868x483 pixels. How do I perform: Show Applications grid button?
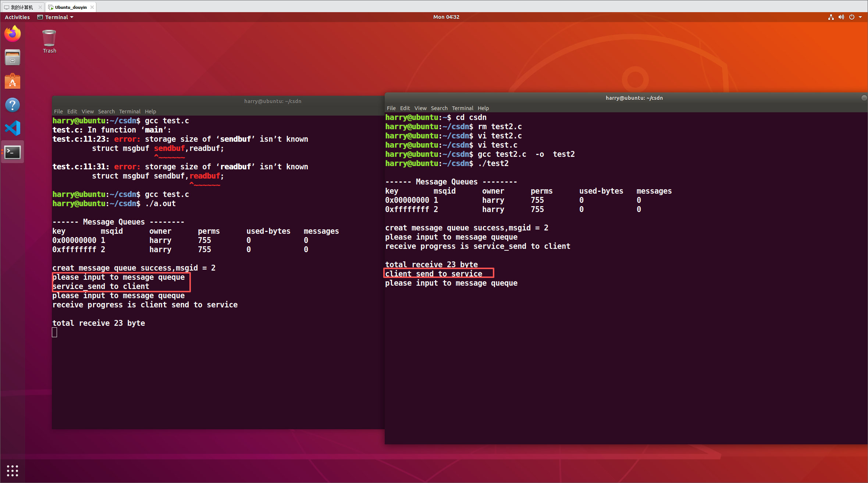(x=13, y=470)
